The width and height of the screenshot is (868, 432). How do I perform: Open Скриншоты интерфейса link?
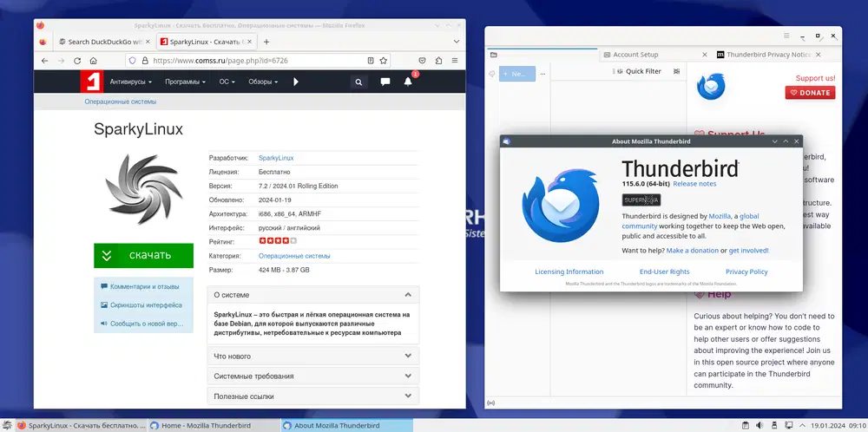tap(146, 304)
